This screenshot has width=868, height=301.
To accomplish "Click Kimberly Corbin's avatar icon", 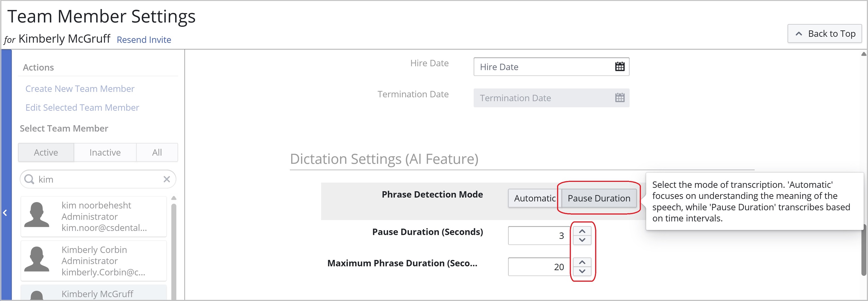I will (x=37, y=259).
